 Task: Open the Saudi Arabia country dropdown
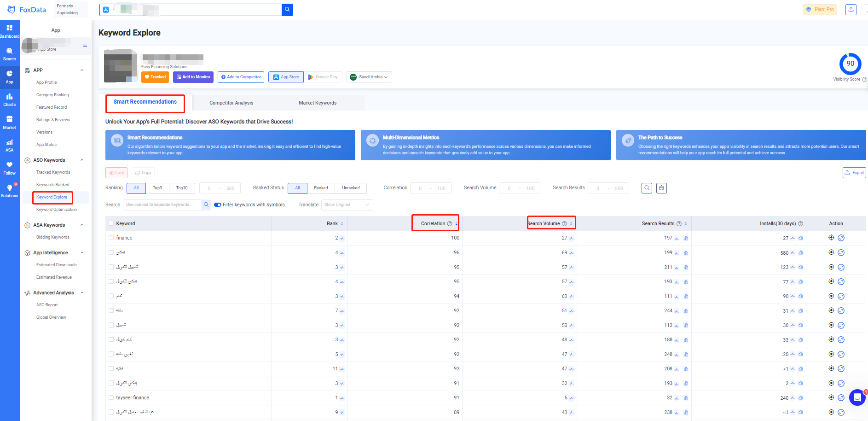click(369, 77)
